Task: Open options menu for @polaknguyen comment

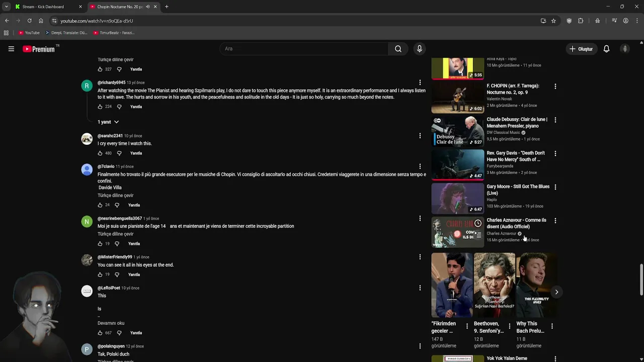Action: (420, 346)
